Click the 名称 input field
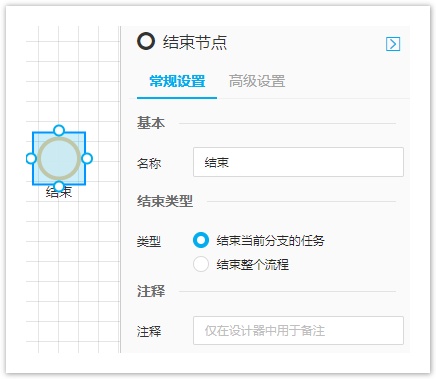Screen dimensions: 436x379 pos(298,162)
